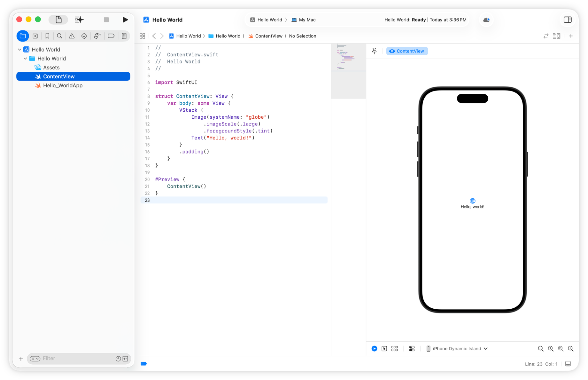The width and height of the screenshot is (588, 380).
Task: Open the iPhone Dynamic Island device dropdown
Action: tap(457, 348)
